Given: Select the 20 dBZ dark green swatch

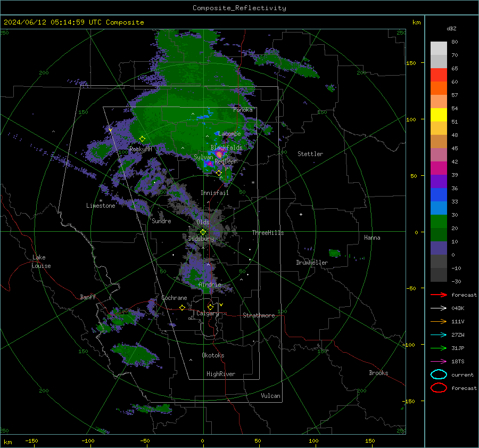Looking at the screenshot, I should tap(439, 234).
